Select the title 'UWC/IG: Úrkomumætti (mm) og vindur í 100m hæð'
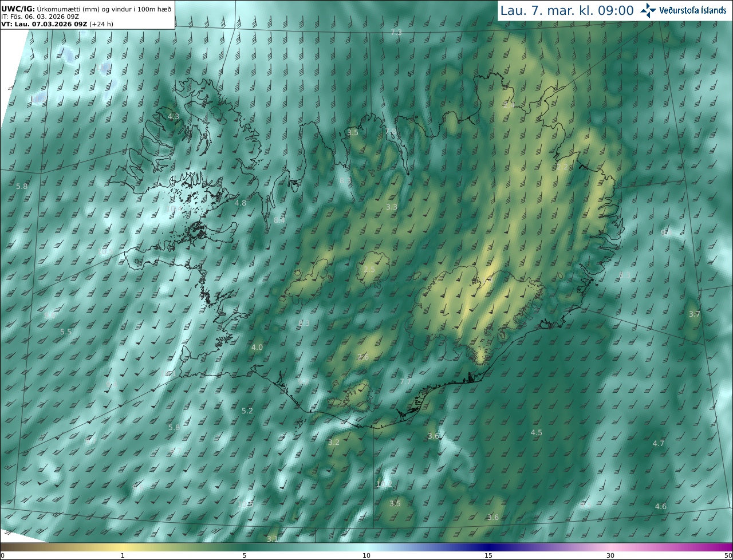The image size is (733, 560). (x=86, y=9)
